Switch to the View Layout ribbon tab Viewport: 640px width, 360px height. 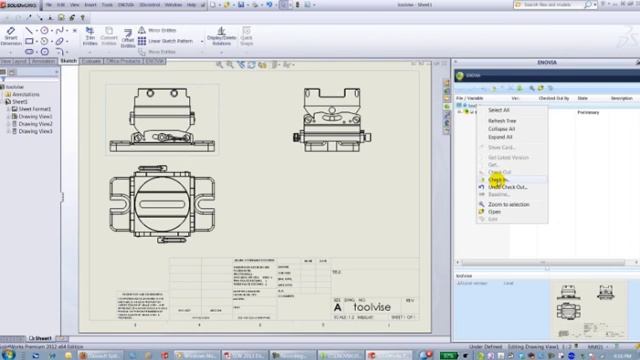(14, 61)
